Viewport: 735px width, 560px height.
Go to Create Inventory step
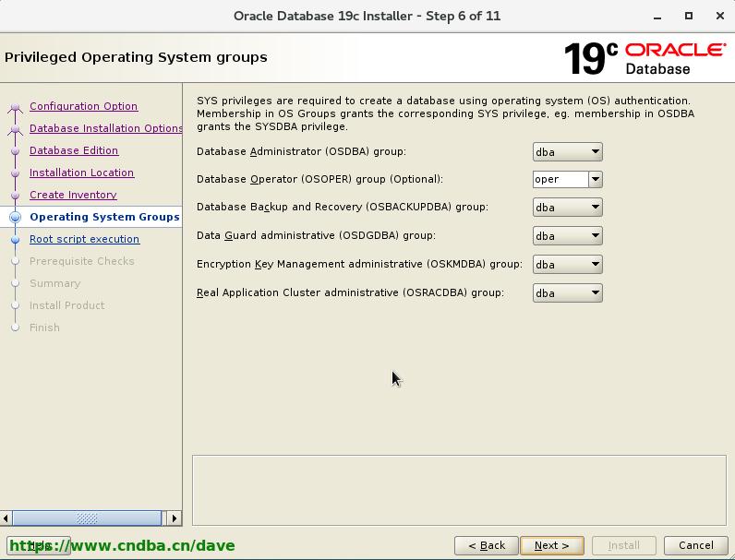click(x=73, y=195)
